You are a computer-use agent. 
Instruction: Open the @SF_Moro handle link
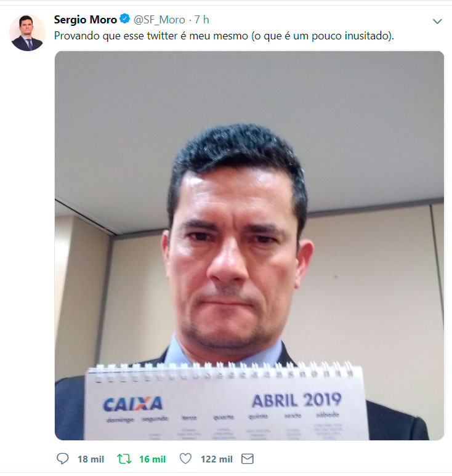pos(159,20)
